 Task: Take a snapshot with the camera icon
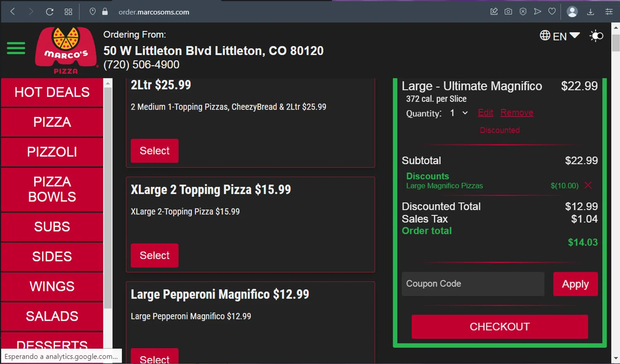pos(508,12)
